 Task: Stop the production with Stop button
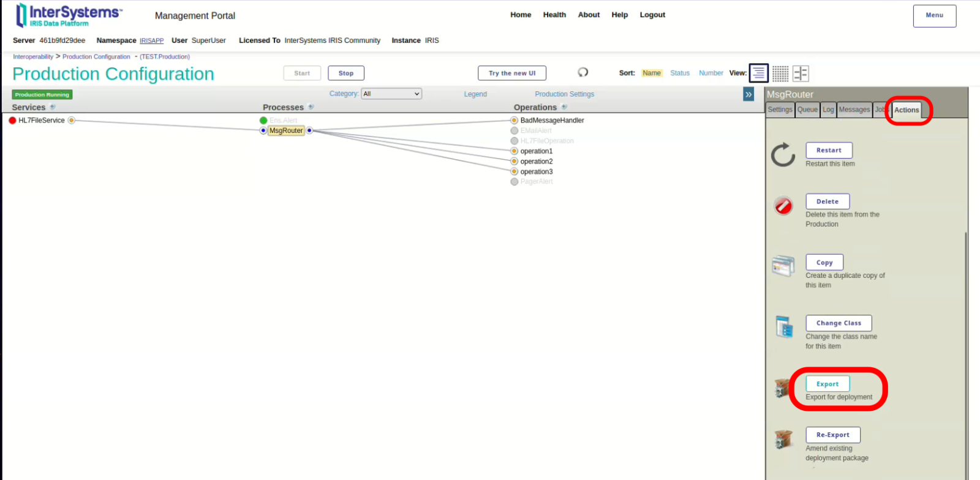pyautogui.click(x=346, y=73)
